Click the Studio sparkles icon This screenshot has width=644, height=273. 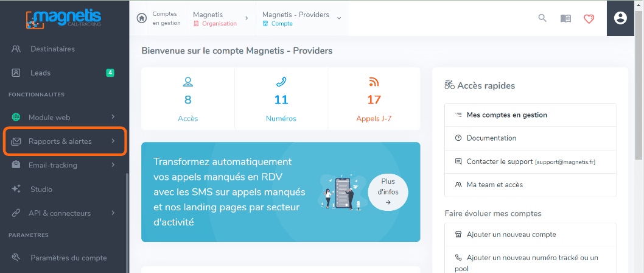click(x=16, y=189)
